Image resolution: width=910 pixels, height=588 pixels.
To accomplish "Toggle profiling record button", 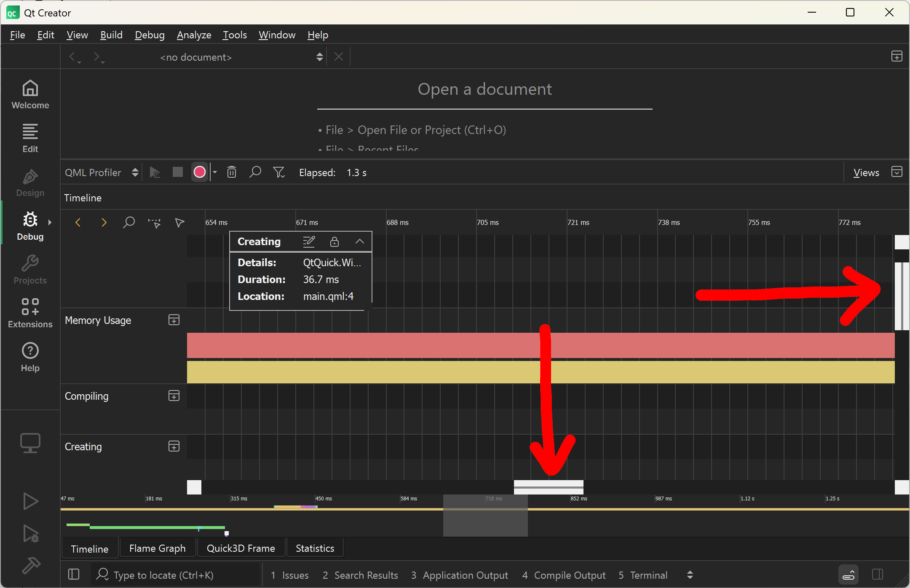I will [x=200, y=172].
